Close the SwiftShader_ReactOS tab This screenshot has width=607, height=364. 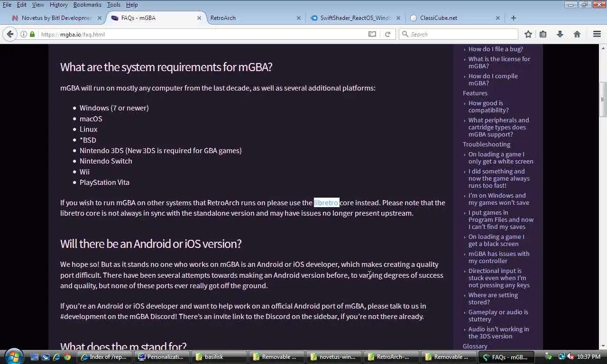pyautogui.click(x=398, y=18)
